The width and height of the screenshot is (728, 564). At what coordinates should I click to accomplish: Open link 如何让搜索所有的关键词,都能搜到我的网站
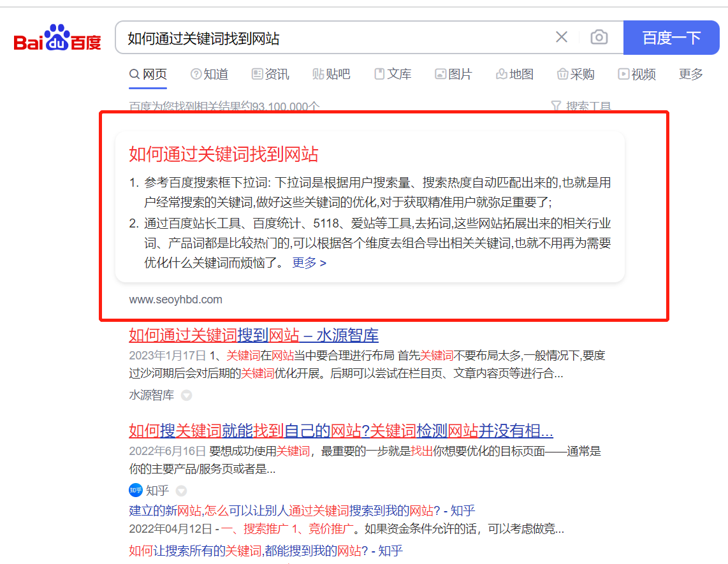[x=266, y=551]
